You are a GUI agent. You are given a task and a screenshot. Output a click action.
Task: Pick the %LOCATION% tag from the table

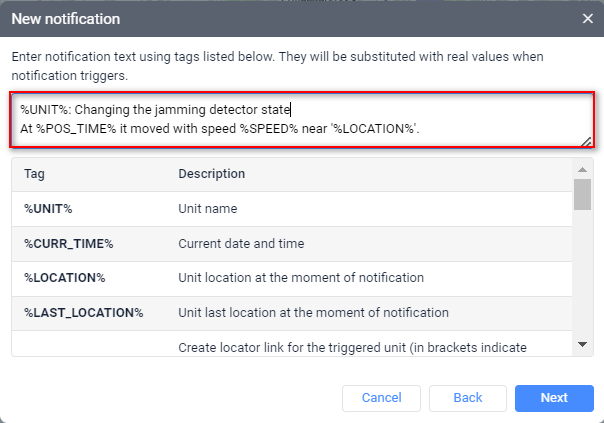tap(65, 277)
